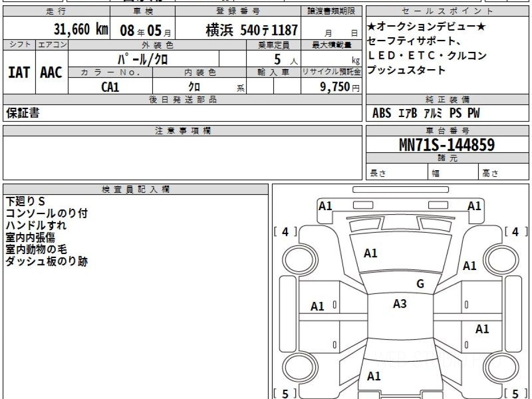Click inspector note ハンドルすれ
The height and width of the screenshot is (399, 532).
36,226
